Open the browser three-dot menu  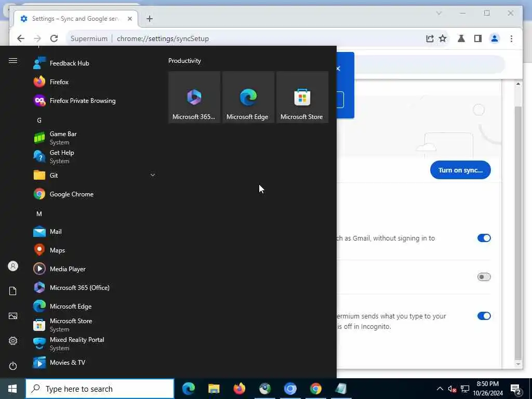click(x=511, y=38)
